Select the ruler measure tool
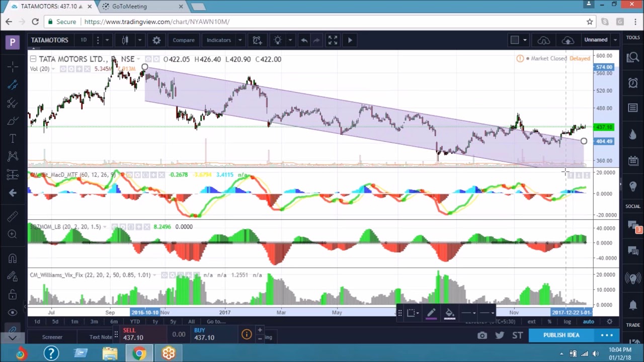 point(13,216)
